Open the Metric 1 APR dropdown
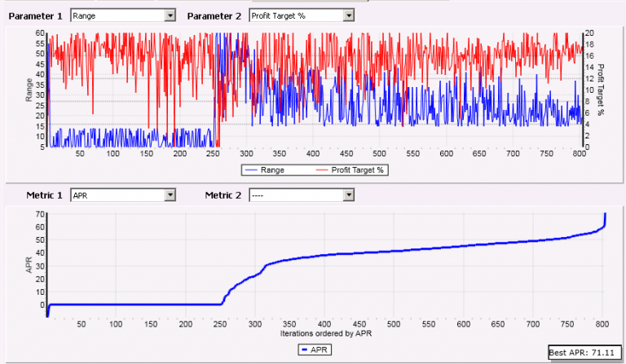 tap(170, 195)
